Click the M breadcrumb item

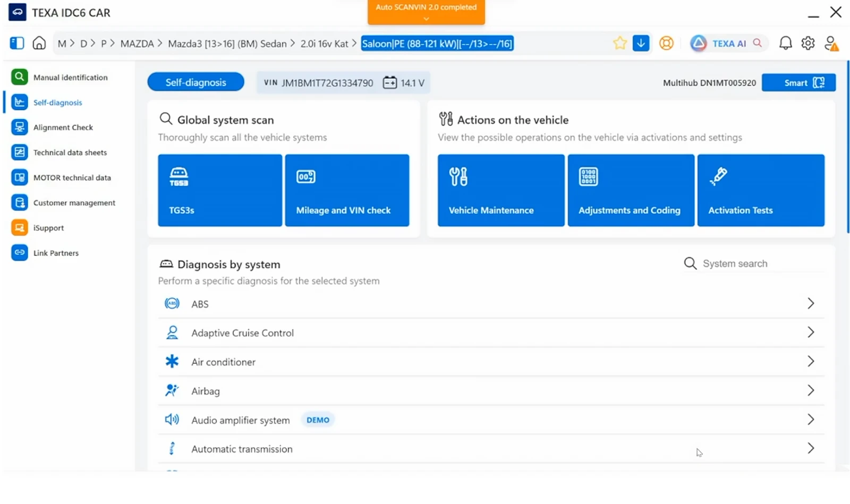pos(62,44)
